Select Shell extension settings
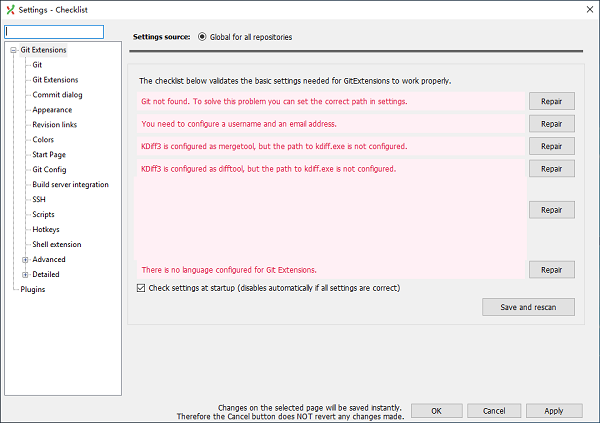600x423 pixels. click(57, 244)
